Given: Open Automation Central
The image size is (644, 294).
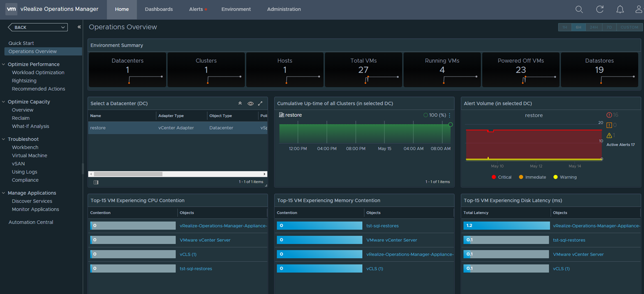Looking at the screenshot, I should (31, 222).
